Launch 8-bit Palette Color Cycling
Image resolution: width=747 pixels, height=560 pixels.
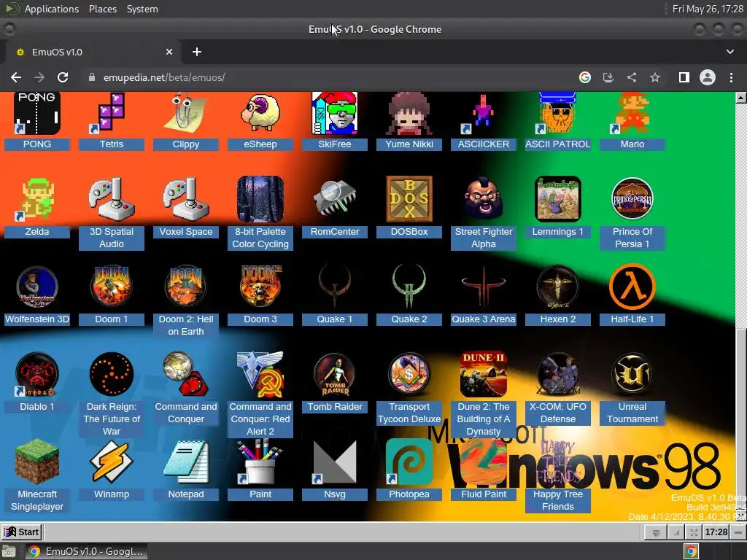tap(260, 199)
